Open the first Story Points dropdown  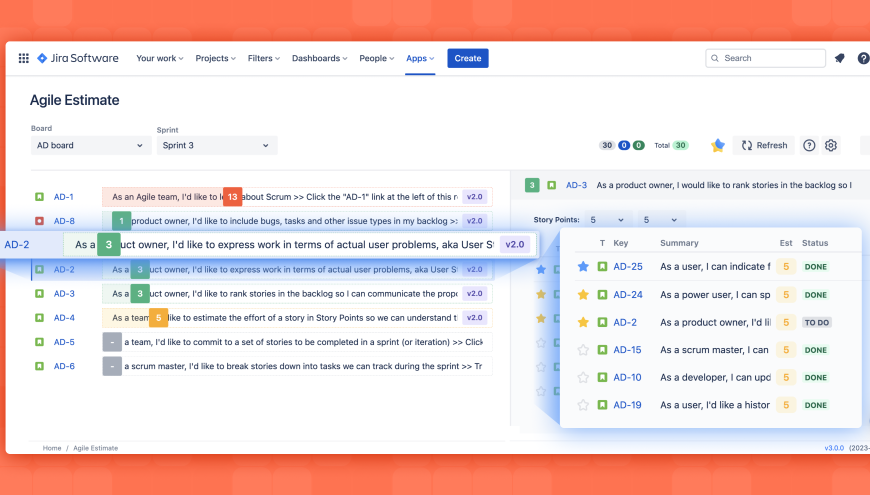607,220
